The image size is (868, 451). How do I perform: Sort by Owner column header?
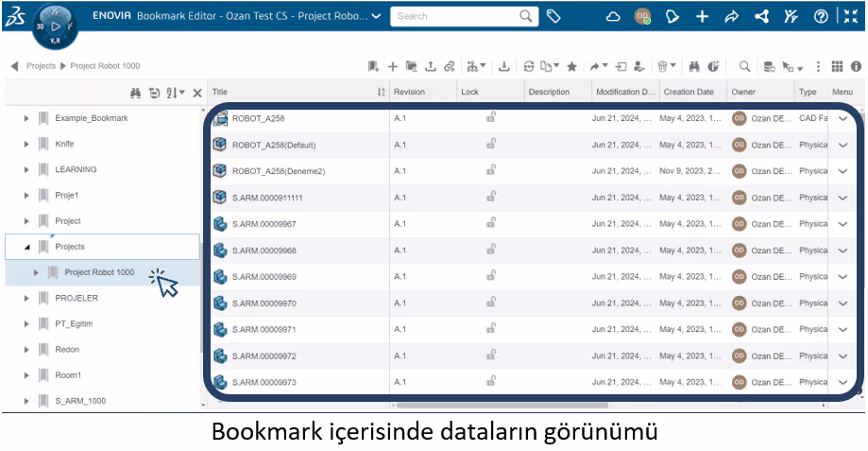743,92
